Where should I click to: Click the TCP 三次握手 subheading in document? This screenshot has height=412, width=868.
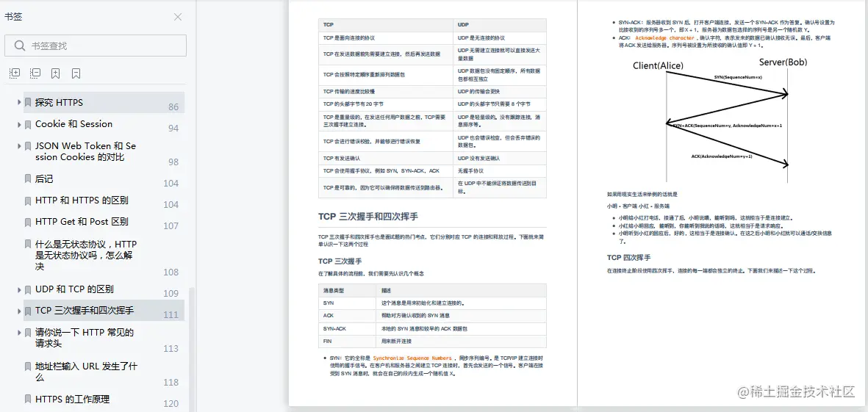[340, 261]
